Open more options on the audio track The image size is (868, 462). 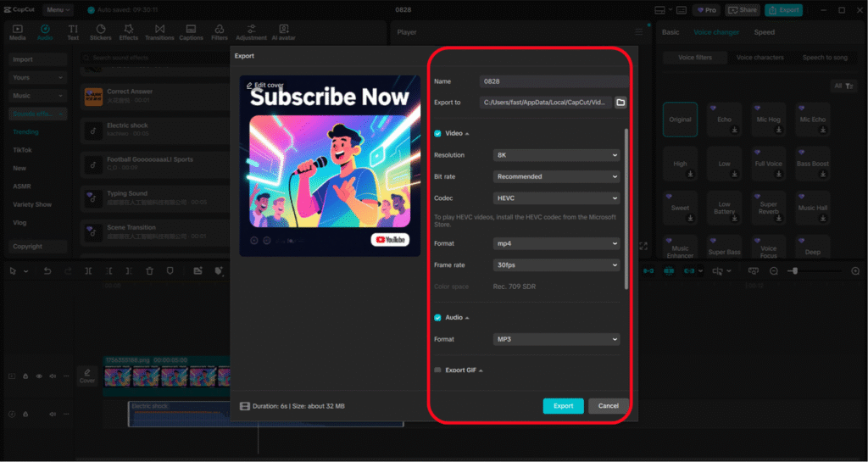[x=66, y=414]
